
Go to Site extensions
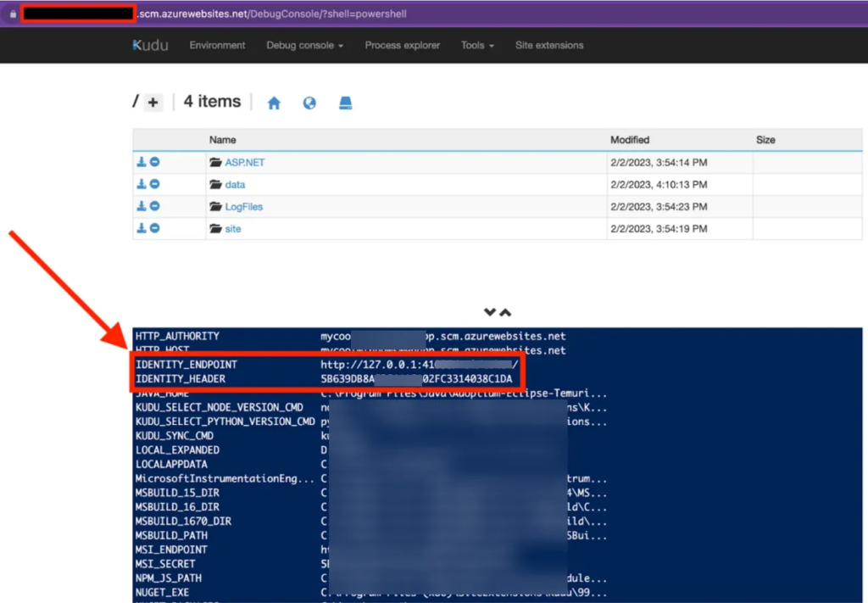(x=549, y=45)
